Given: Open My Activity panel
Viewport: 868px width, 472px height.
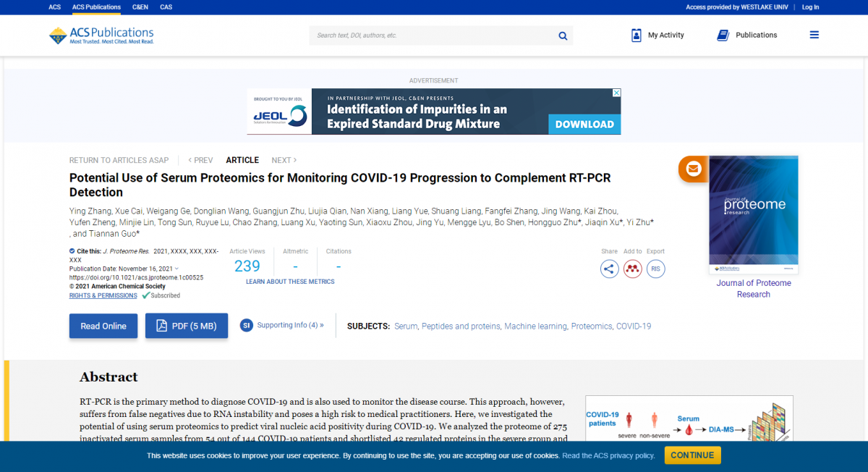Looking at the screenshot, I should coord(657,35).
